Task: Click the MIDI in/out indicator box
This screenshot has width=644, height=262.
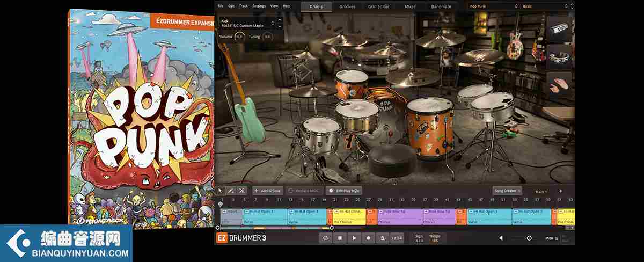Action: [x=566, y=238]
